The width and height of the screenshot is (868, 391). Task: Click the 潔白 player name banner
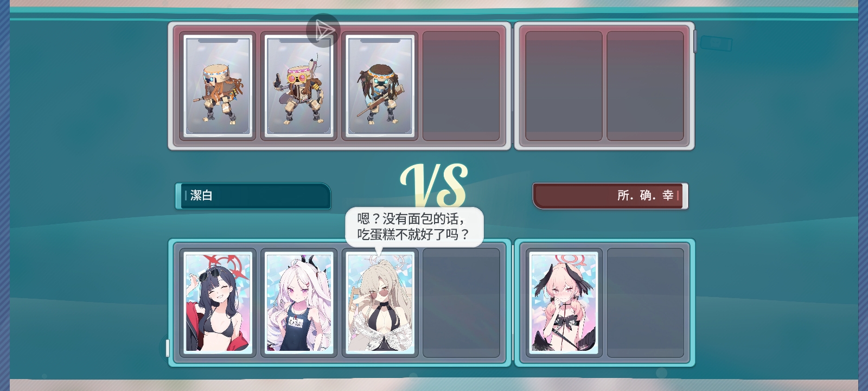[x=253, y=195]
